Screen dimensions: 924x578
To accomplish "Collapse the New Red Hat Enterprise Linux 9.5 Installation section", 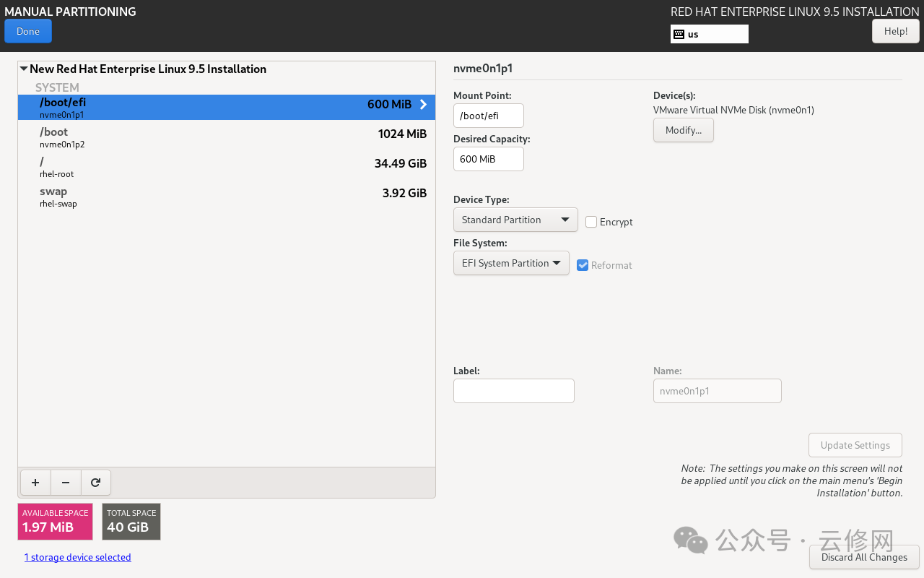I will [24, 69].
